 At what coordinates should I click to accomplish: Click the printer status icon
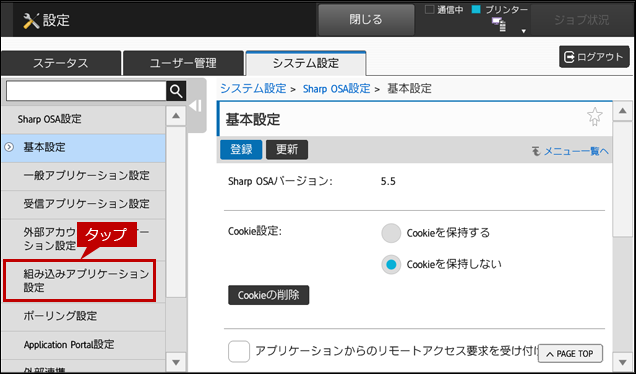pos(499,24)
